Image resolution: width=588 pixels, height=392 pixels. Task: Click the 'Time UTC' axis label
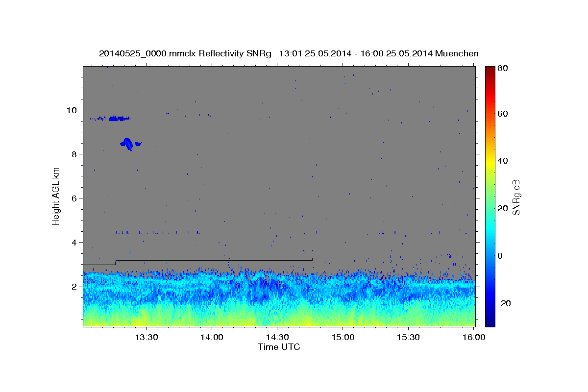pos(279,347)
